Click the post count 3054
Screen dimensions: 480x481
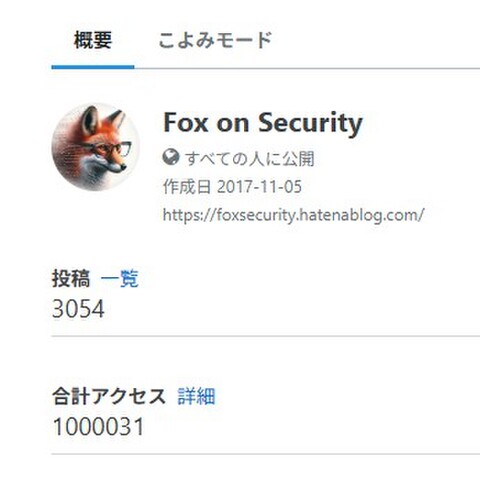coord(78,309)
